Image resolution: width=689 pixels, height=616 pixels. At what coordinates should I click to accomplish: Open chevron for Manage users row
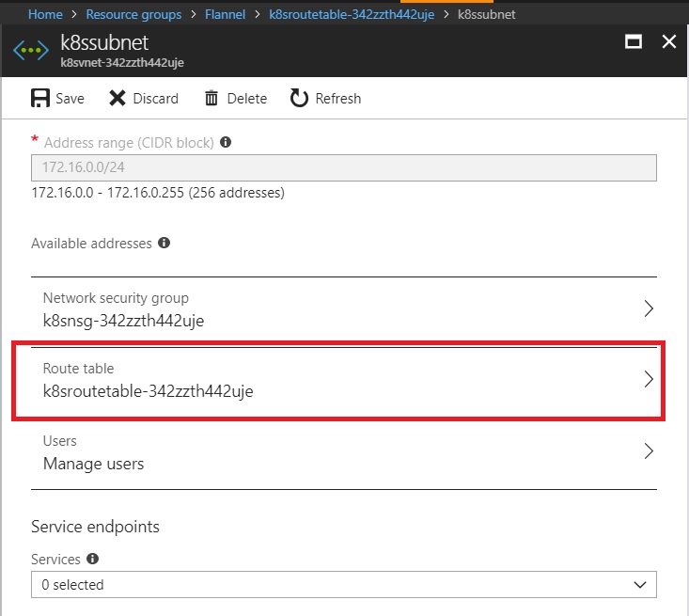[649, 451]
